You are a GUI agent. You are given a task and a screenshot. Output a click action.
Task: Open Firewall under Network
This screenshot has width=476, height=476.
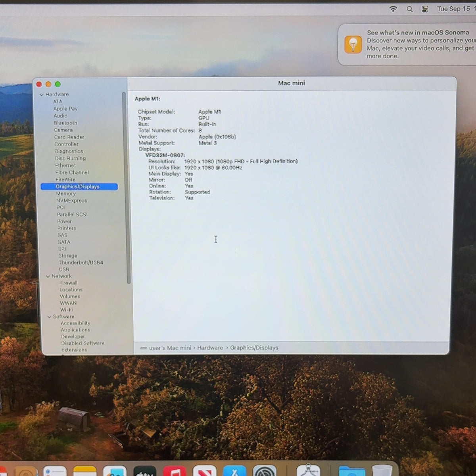coord(68,283)
